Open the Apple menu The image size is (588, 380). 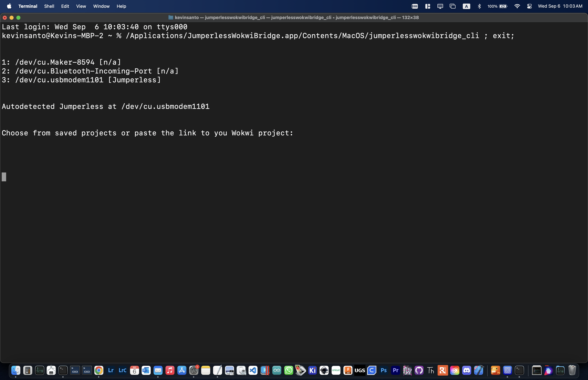(x=9, y=6)
